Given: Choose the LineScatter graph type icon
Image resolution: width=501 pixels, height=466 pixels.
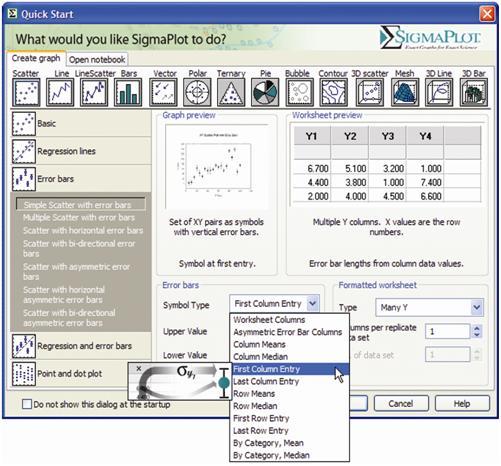Looking at the screenshot, I should pyautogui.click(x=94, y=92).
